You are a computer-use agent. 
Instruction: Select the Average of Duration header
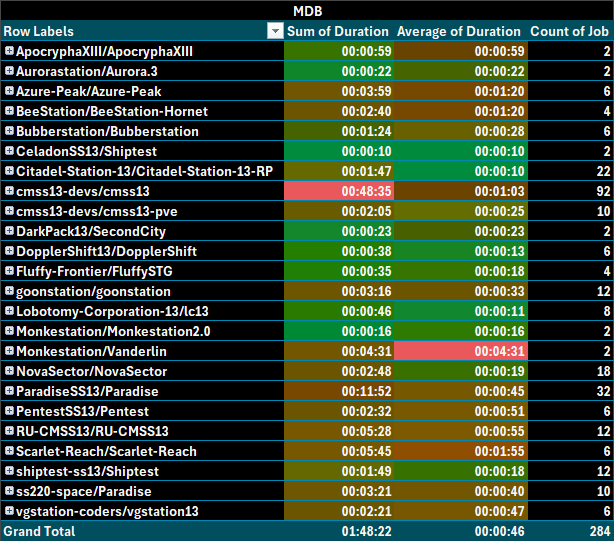(459, 31)
